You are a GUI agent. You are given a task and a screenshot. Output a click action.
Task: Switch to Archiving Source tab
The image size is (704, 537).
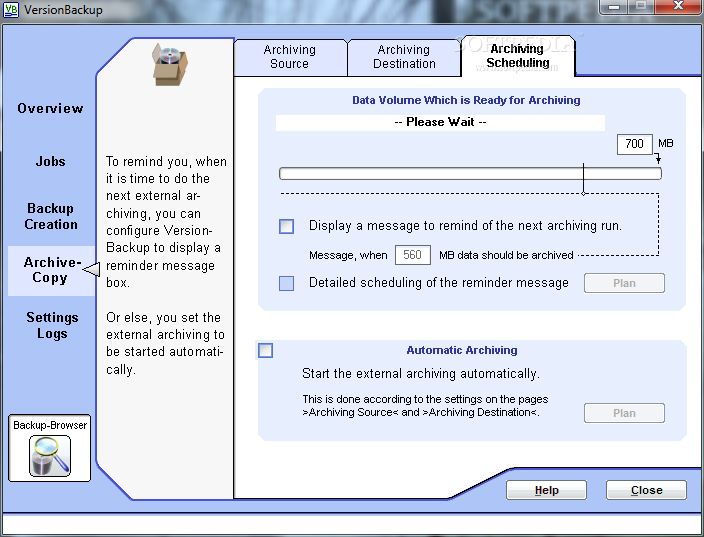[x=290, y=57]
